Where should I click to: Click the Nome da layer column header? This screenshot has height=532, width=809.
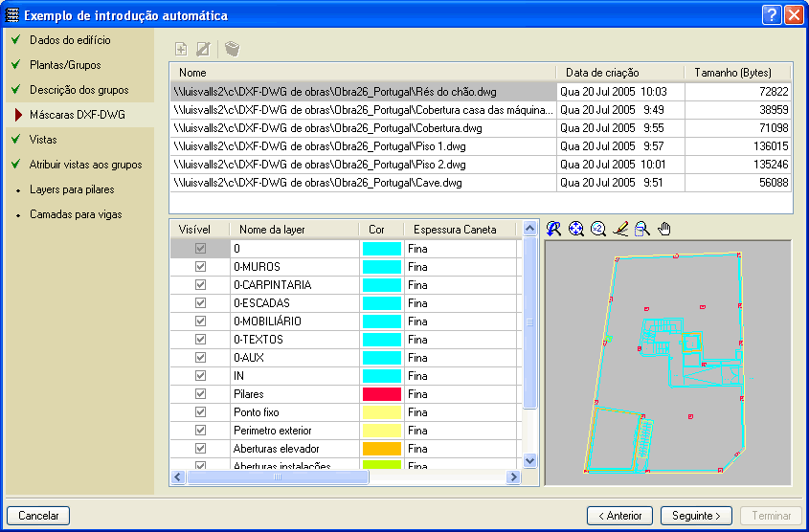pyautogui.click(x=294, y=230)
